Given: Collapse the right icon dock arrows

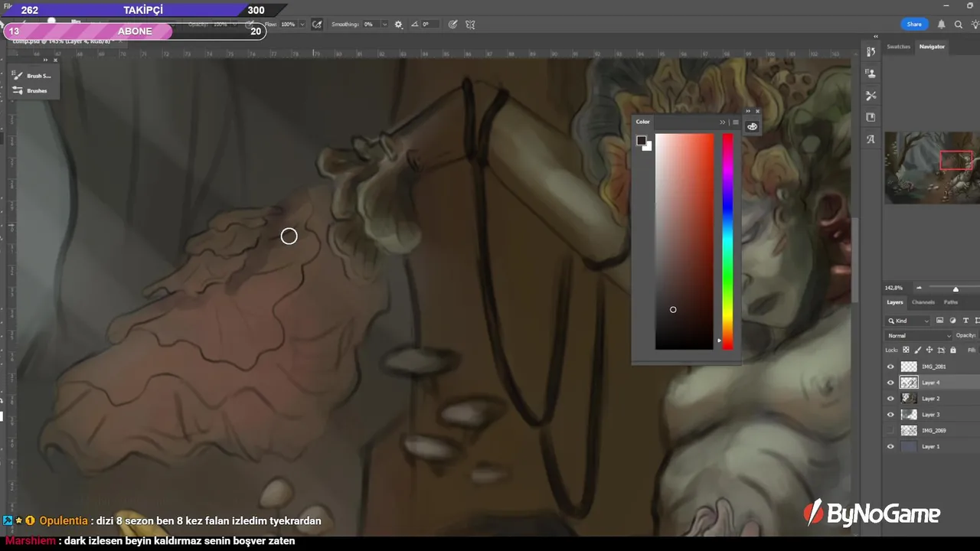Looking at the screenshot, I should [x=876, y=37].
